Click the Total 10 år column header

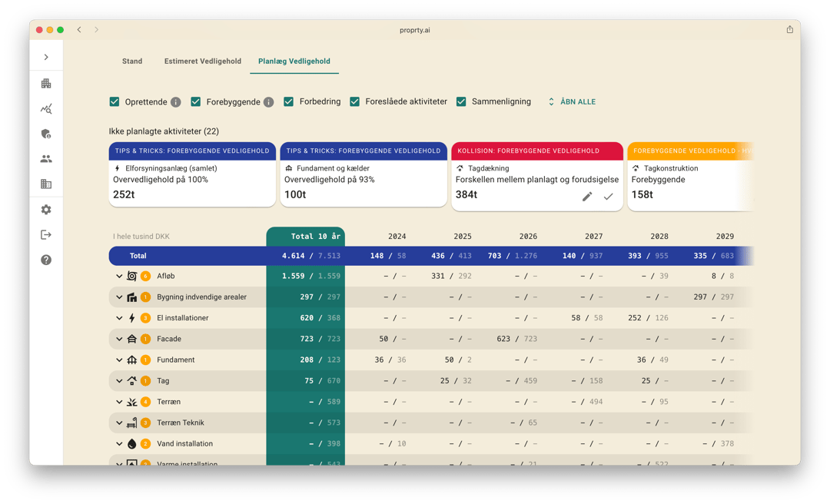tap(305, 237)
